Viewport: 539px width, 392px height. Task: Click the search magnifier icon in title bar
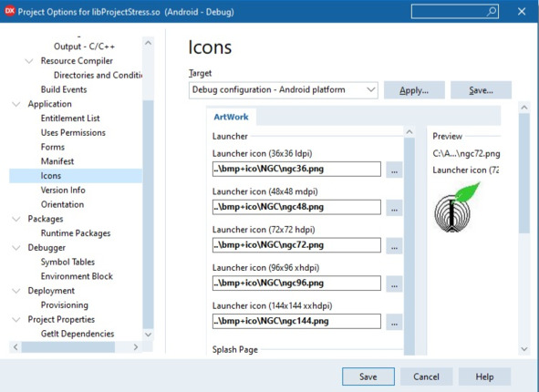[x=492, y=11]
